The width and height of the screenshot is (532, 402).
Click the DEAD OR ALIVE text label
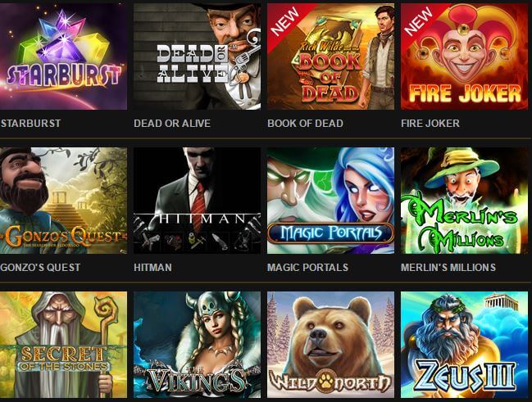[x=172, y=124]
